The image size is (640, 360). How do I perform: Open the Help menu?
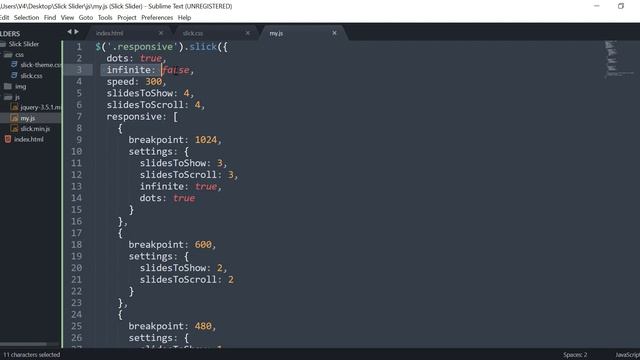[x=184, y=18]
